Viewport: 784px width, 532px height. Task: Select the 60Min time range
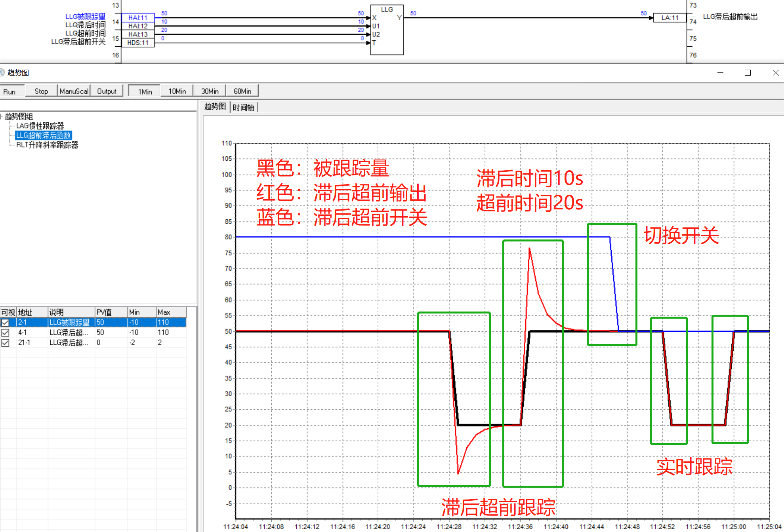coord(242,91)
